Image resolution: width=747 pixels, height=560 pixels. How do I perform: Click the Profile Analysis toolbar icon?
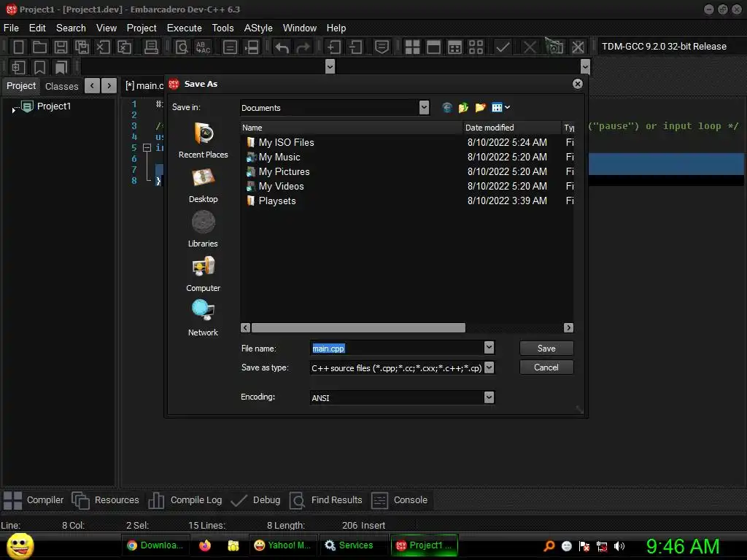[554, 46]
